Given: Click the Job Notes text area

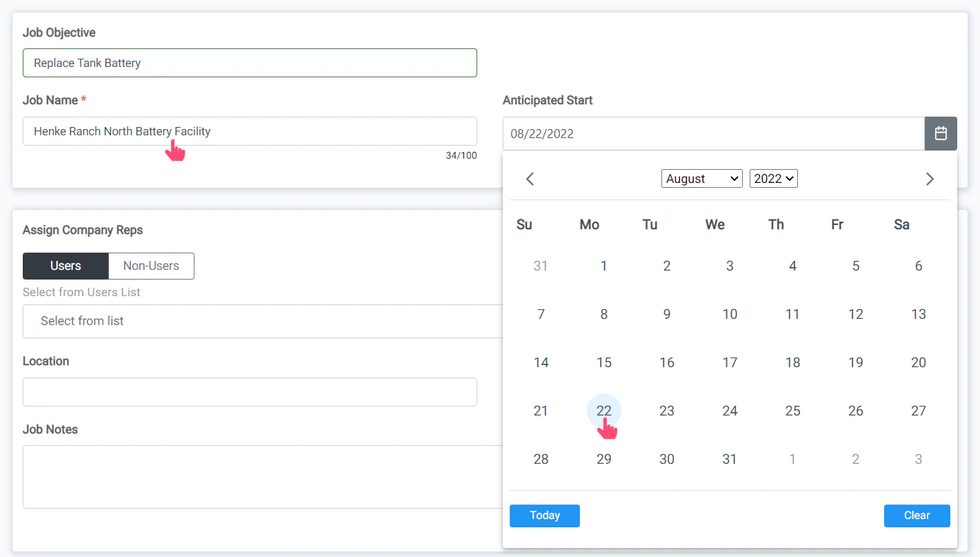Looking at the screenshot, I should point(250,476).
